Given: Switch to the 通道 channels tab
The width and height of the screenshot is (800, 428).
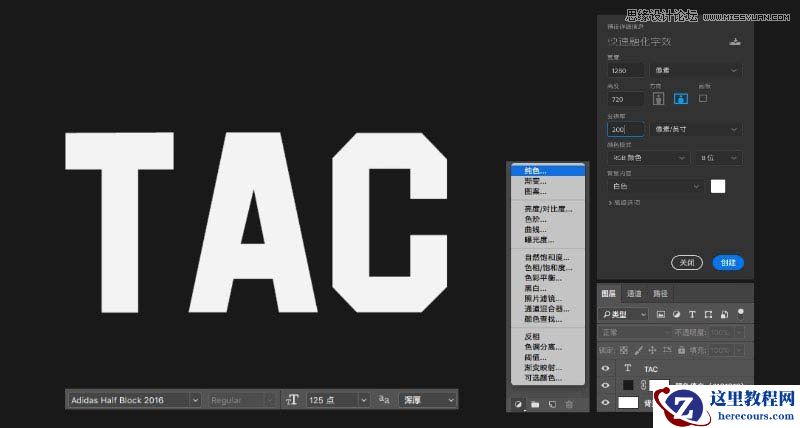Looking at the screenshot, I should 634,293.
